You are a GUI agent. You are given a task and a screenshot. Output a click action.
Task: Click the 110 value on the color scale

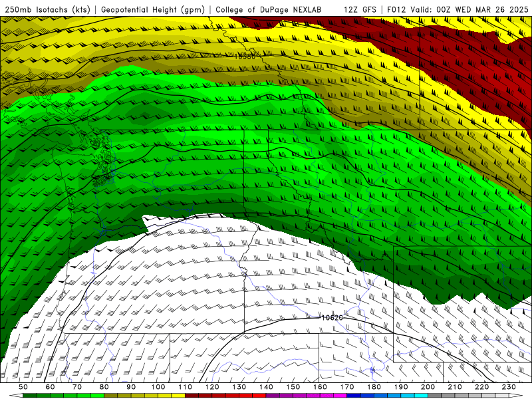[x=186, y=387]
